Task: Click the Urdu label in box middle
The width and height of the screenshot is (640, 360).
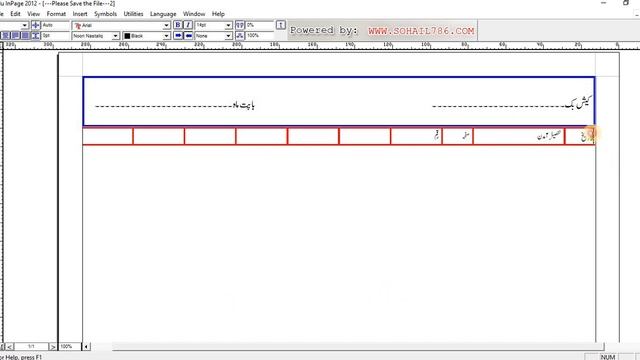Action: click(x=244, y=105)
